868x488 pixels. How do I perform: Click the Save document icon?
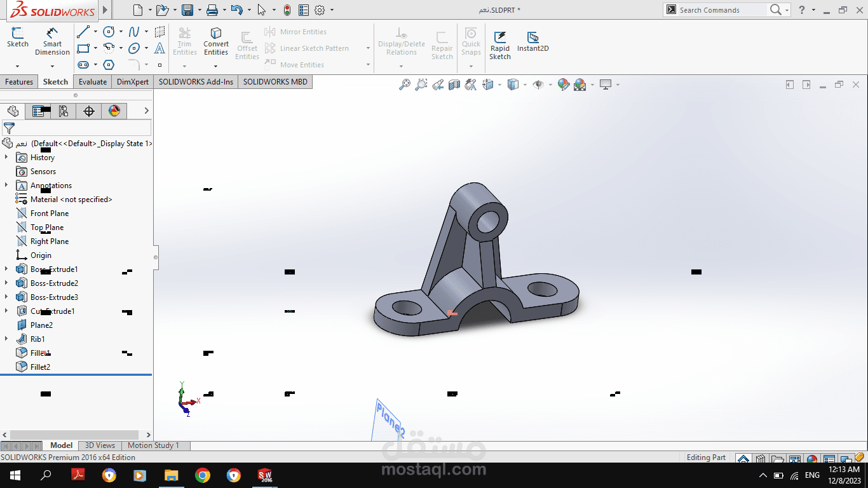pos(187,10)
